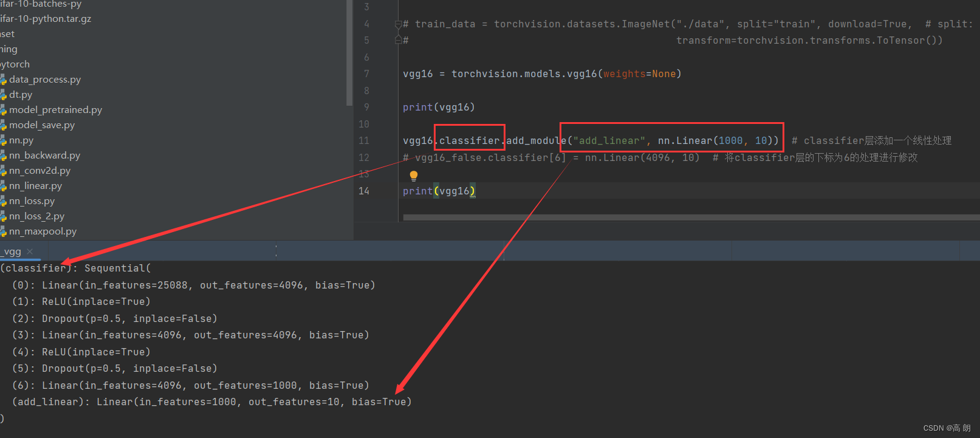
Task: Click output line (6): Linear out_features=1000
Action: click(190, 385)
